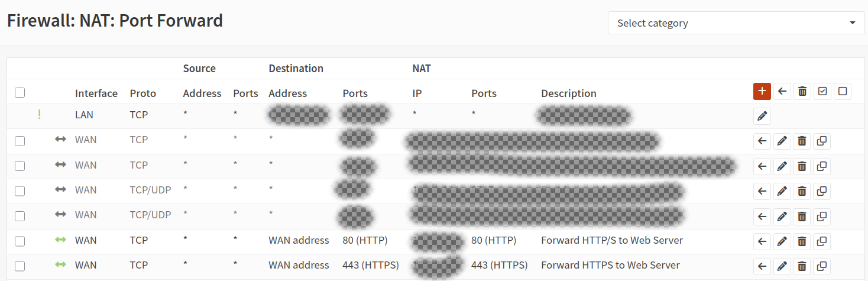Clone the Forward HTTP/S to Web Server rule
The height and width of the screenshot is (281, 868).
[821, 241]
